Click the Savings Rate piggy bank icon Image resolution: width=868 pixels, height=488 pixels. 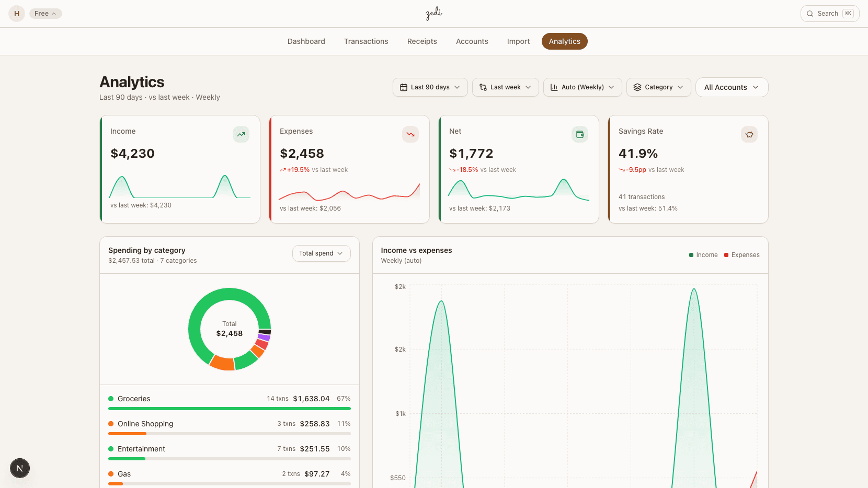(749, 134)
